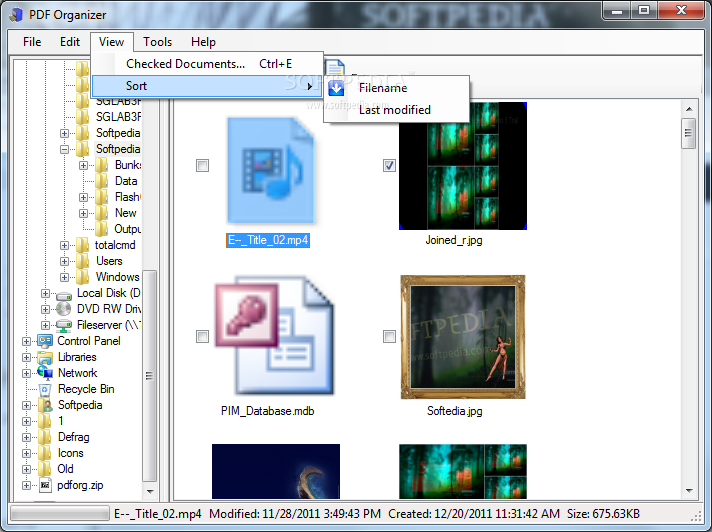The width and height of the screenshot is (712, 532).
Task: Open the Help menu
Action: (203, 42)
